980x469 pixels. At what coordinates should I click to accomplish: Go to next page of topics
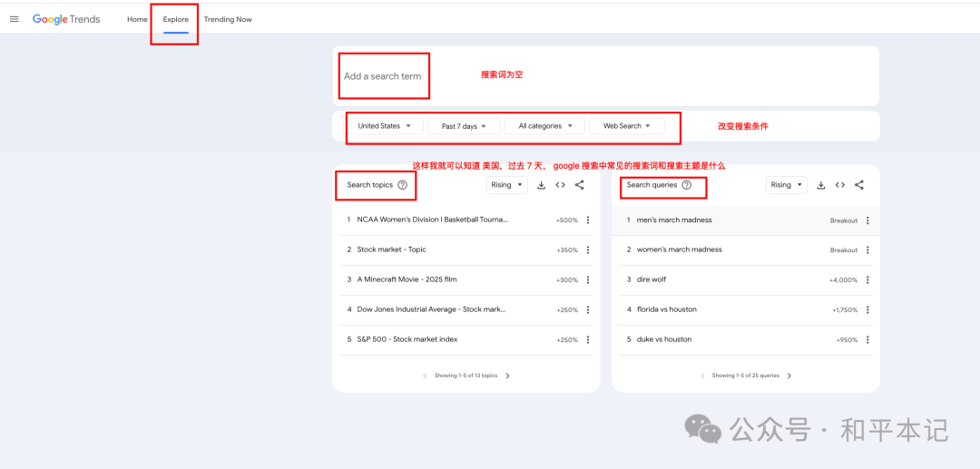[507, 376]
